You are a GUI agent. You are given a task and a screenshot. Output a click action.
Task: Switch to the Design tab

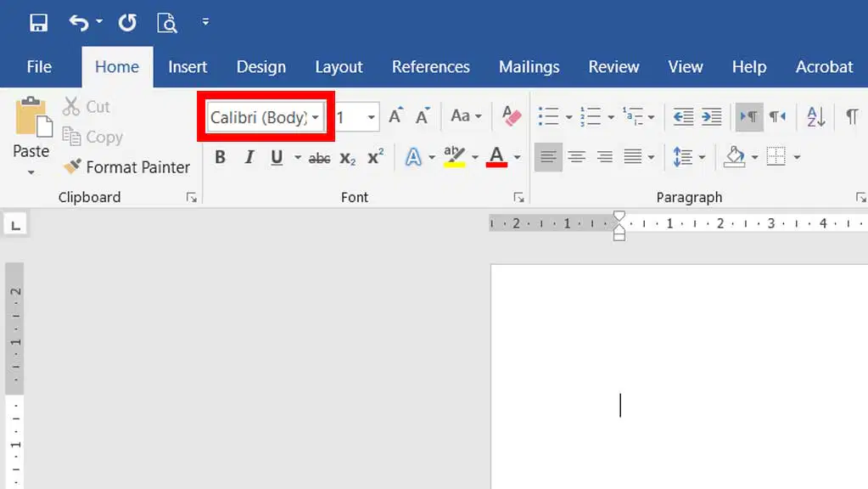(x=261, y=67)
